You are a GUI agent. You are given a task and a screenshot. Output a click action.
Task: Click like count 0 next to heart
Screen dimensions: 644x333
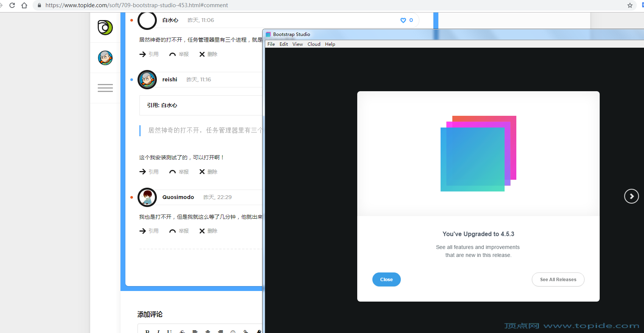click(x=411, y=20)
